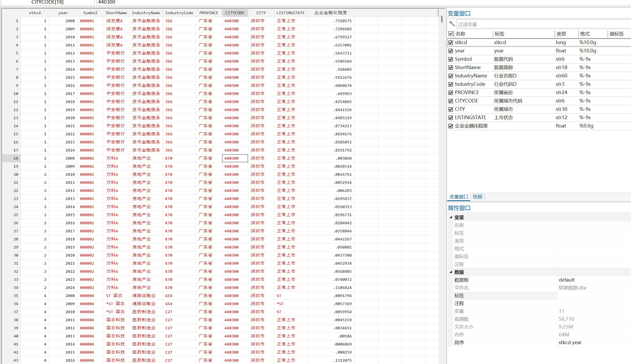The width and height of the screenshot is (631, 364).
Task: Uncheck the stkcd variable checkbox
Action: pyautogui.click(x=451, y=43)
